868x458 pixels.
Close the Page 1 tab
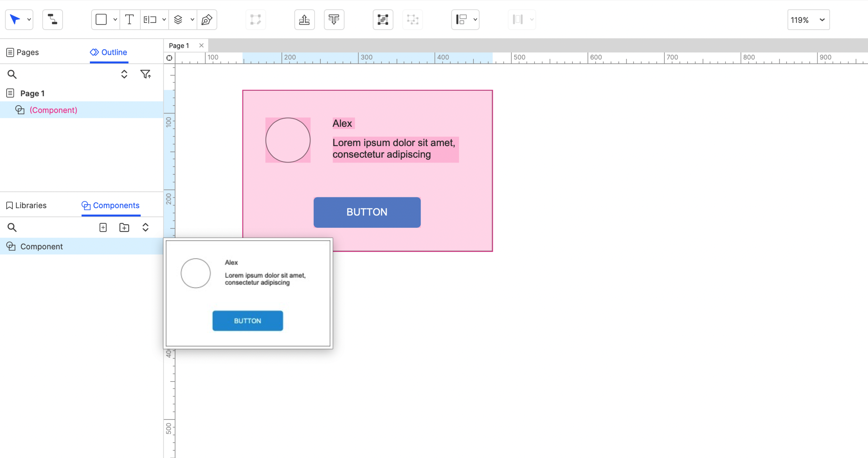pos(202,46)
